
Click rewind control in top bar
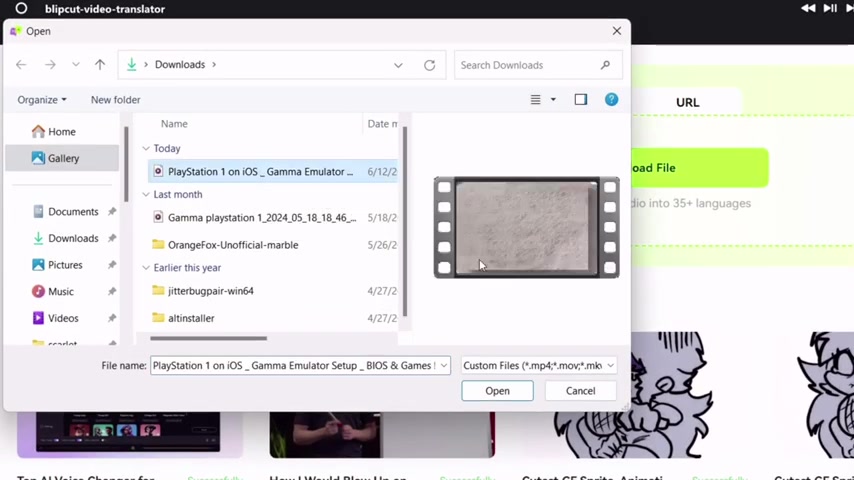tap(808, 8)
